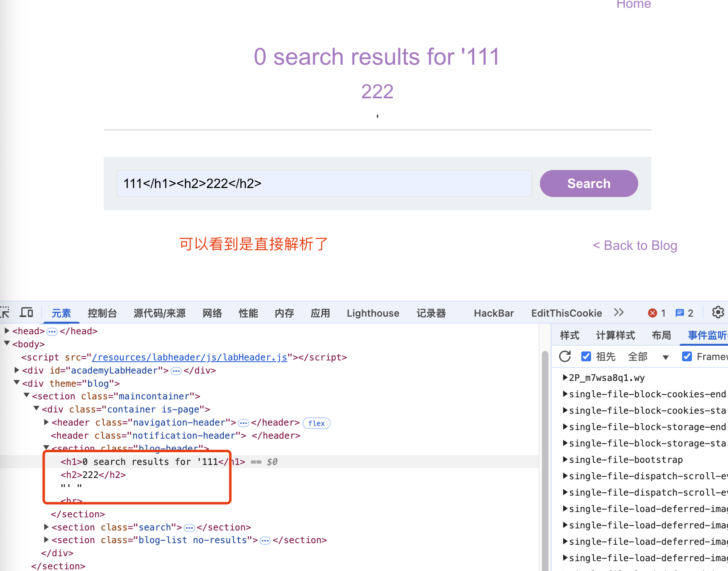Expand the single-file-bootstrap event listener
The height and width of the screenshot is (571, 728).
pyautogui.click(x=566, y=460)
